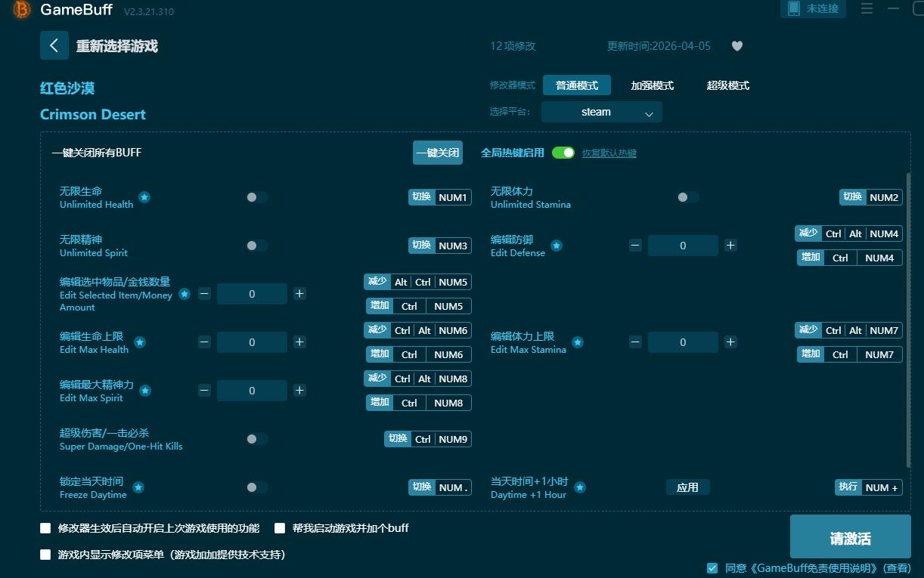Decrease Edit Max Stamina with minus
The width and height of the screenshot is (924, 578).
[635, 342]
